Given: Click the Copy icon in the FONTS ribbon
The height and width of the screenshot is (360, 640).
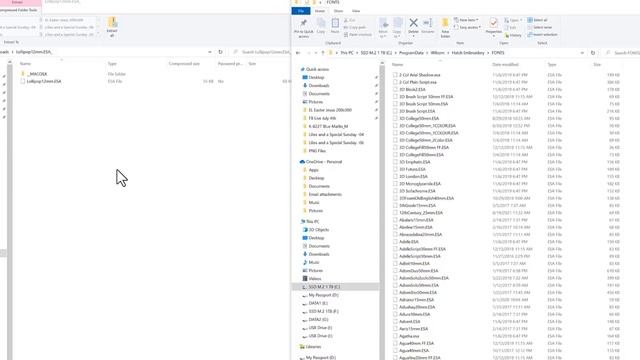Looking at the screenshot, I should [321, 26].
